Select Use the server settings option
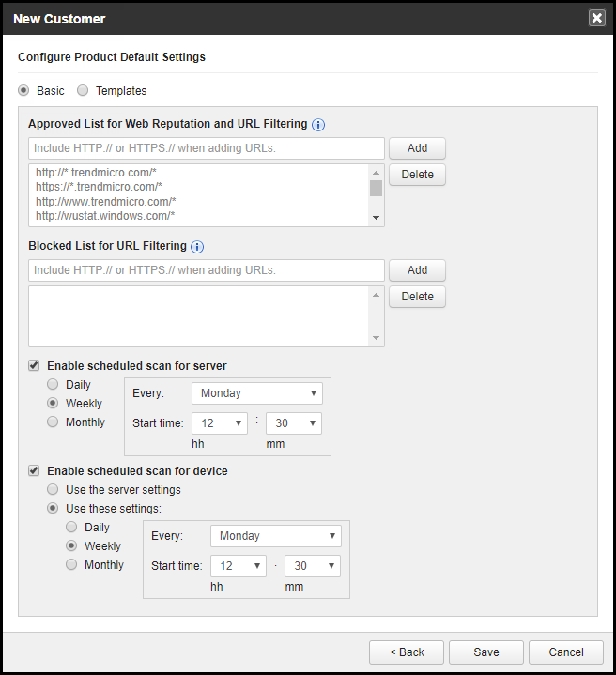616x675 pixels. pyautogui.click(x=54, y=489)
